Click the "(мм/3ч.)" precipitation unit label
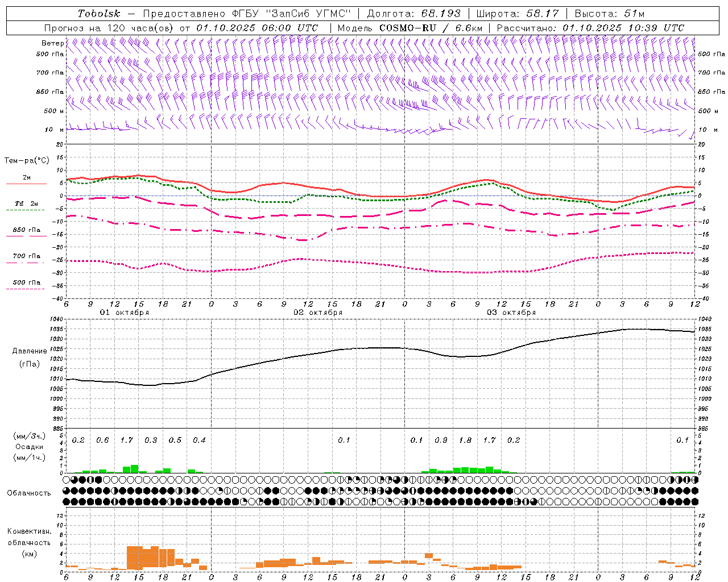 (30, 436)
